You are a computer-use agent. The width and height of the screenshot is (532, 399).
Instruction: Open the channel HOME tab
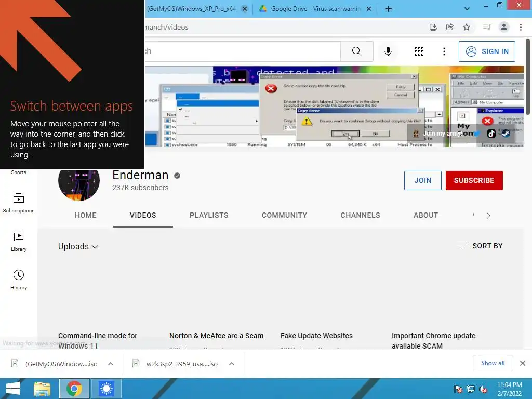click(x=86, y=215)
